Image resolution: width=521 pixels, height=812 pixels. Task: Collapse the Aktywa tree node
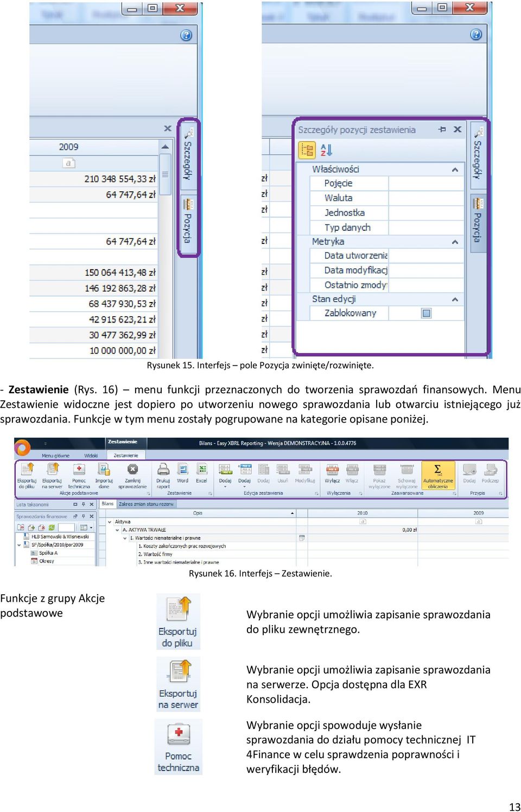point(110,522)
